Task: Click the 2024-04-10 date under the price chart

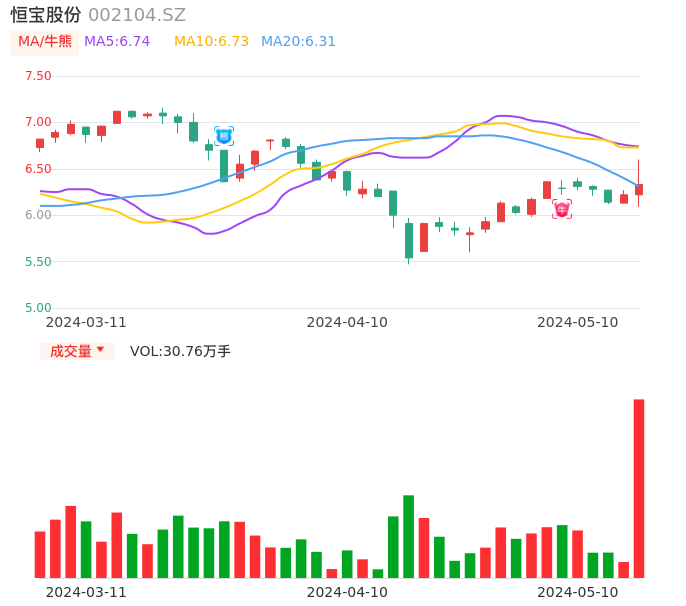Action: tap(347, 322)
